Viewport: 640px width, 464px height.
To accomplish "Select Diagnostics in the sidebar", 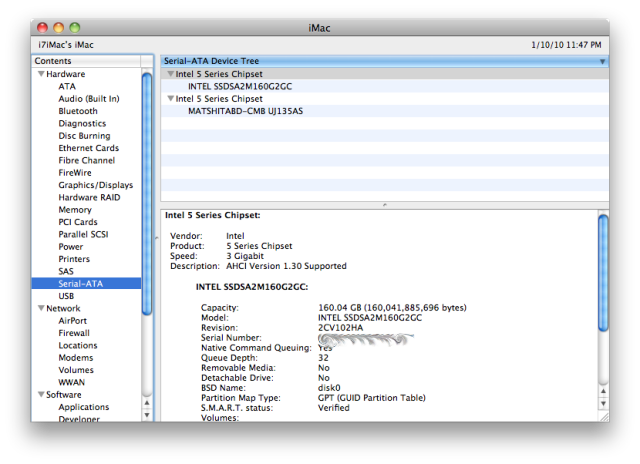I will [x=82, y=124].
